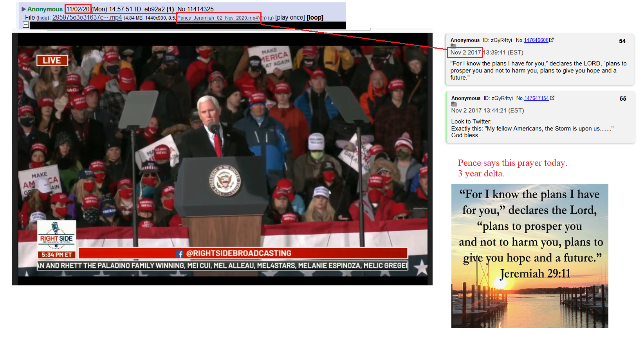Select the [play once] option
Viewport: 644px width, 343px height.
(290, 18)
